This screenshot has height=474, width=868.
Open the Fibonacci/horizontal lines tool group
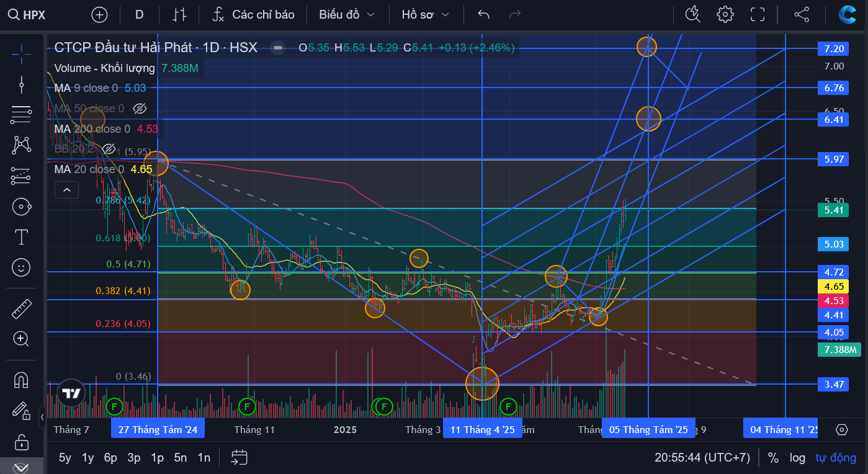point(21,115)
